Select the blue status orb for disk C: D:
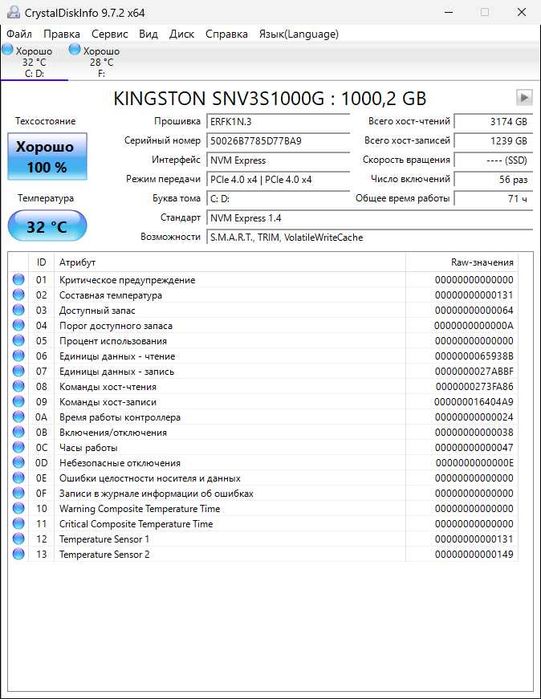 coord(8,49)
